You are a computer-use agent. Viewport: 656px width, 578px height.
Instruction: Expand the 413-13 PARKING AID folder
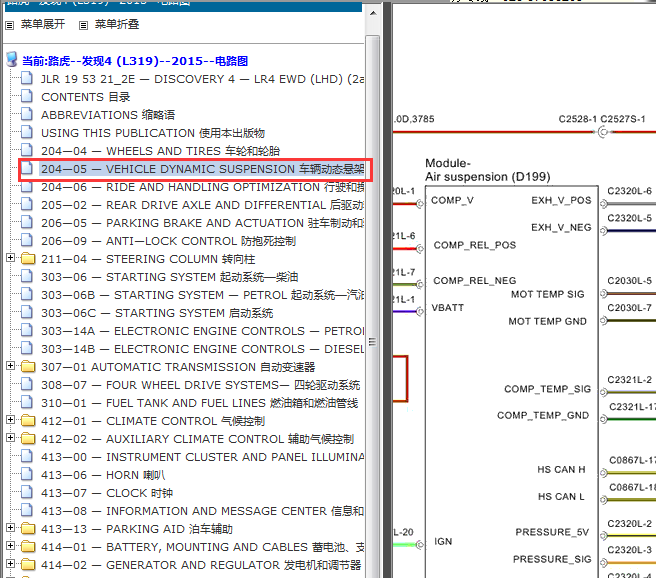click(x=10, y=527)
